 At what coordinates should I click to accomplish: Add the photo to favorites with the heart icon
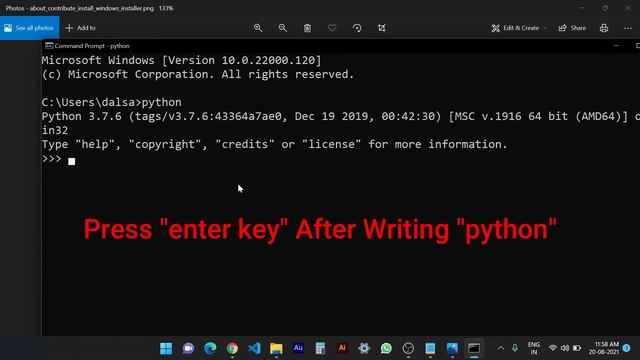[x=332, y=28]
